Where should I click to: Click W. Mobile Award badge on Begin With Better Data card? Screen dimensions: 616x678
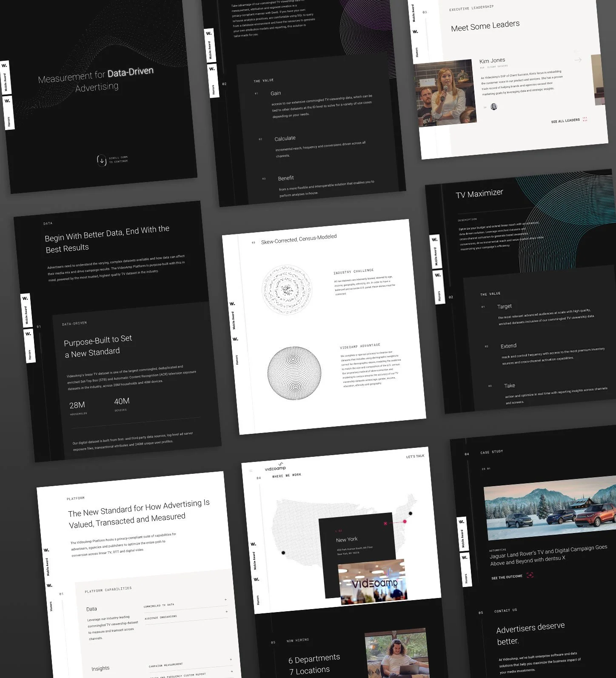tap(26, 311)
